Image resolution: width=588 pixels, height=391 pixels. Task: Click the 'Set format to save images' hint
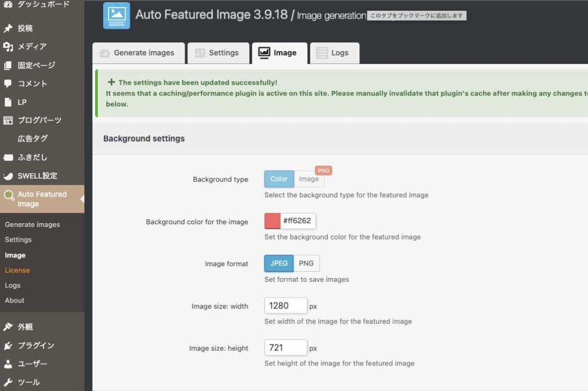click(x=307, y=280)
